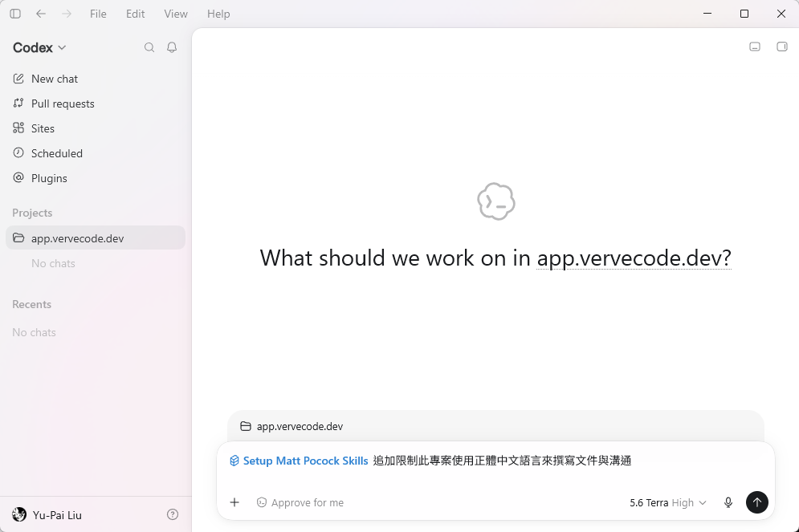
Task: Open the Edit menu
Action: coord(135,14)
